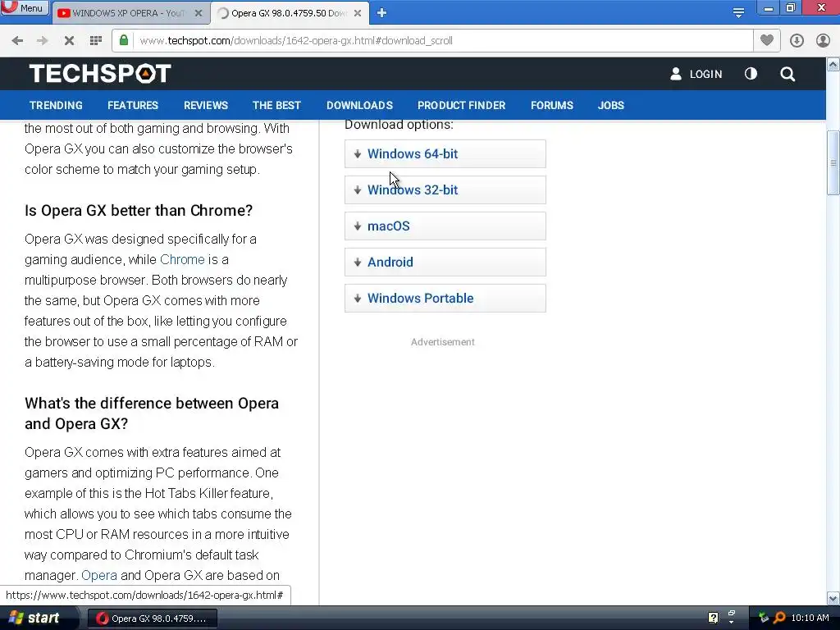Select Opera GX taskbar button
840x630 pixels.
click(152, 619)
